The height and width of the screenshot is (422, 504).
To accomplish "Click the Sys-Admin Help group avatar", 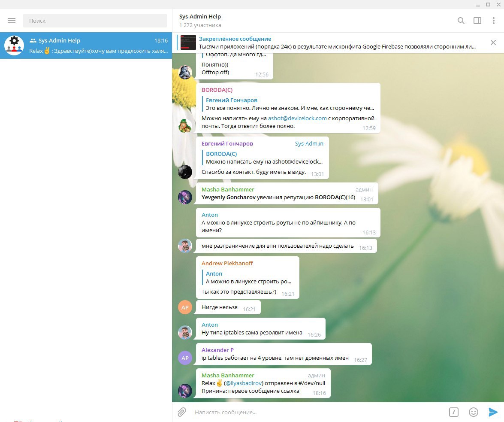I will point(14,46).
